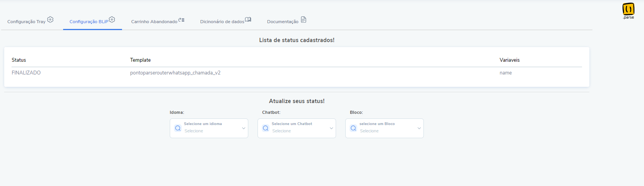Click the Selecione um idioma input
Image resolution: width=644 pixels, height=186 pixels.
(x=209, y=128)
